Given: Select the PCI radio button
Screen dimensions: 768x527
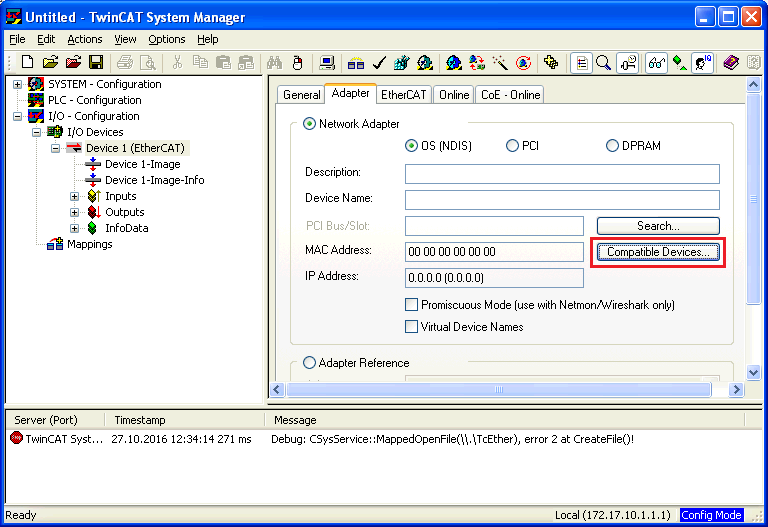Looking at the screenshot, I should click(513, 146).
